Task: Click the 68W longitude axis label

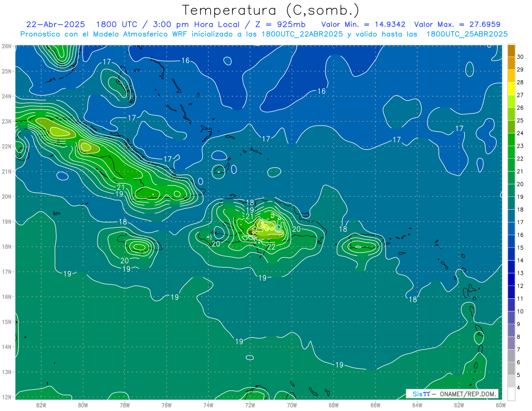Action: click(333, 405)
